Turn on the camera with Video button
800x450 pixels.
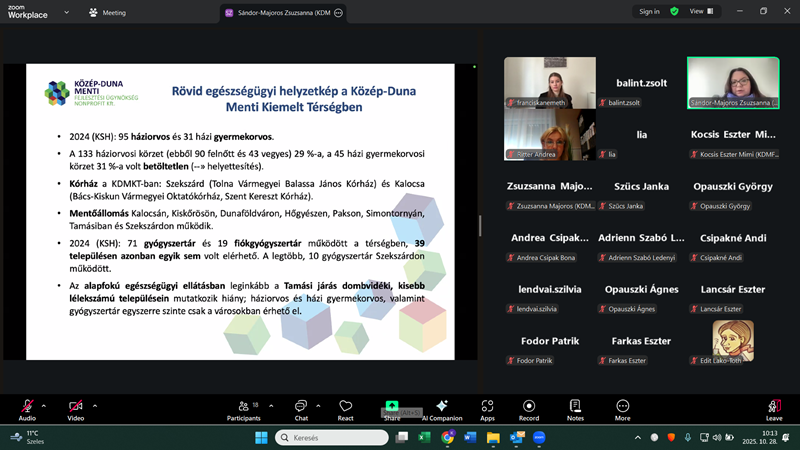75,410
